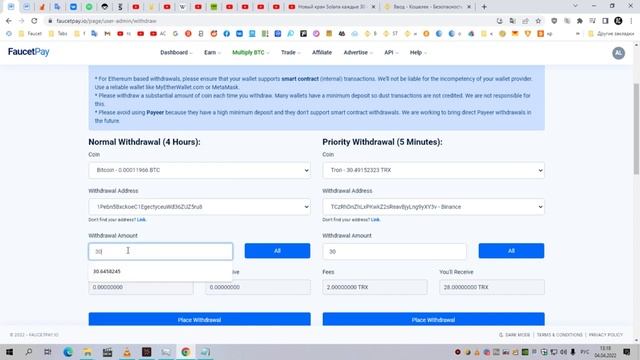The height and width of the screenshot is (360, 640).
Task: Open the Tabs bookmarks folder
Action: point(58,34)
